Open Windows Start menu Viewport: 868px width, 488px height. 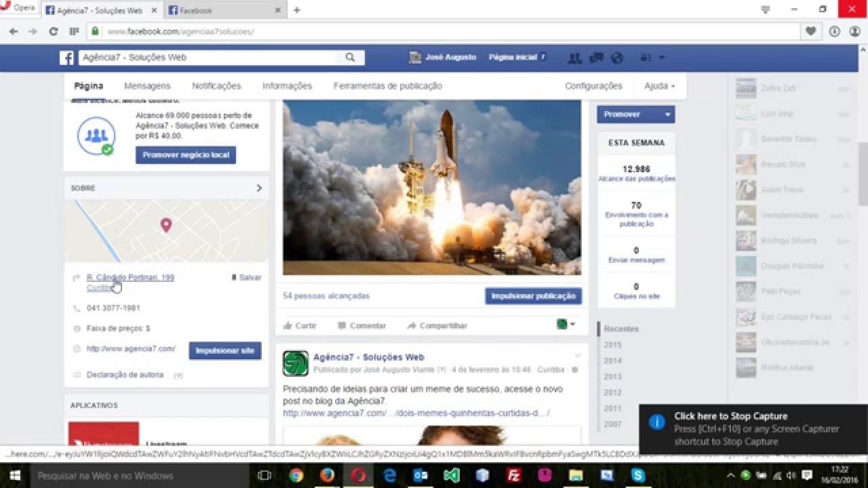pos(14,476)
